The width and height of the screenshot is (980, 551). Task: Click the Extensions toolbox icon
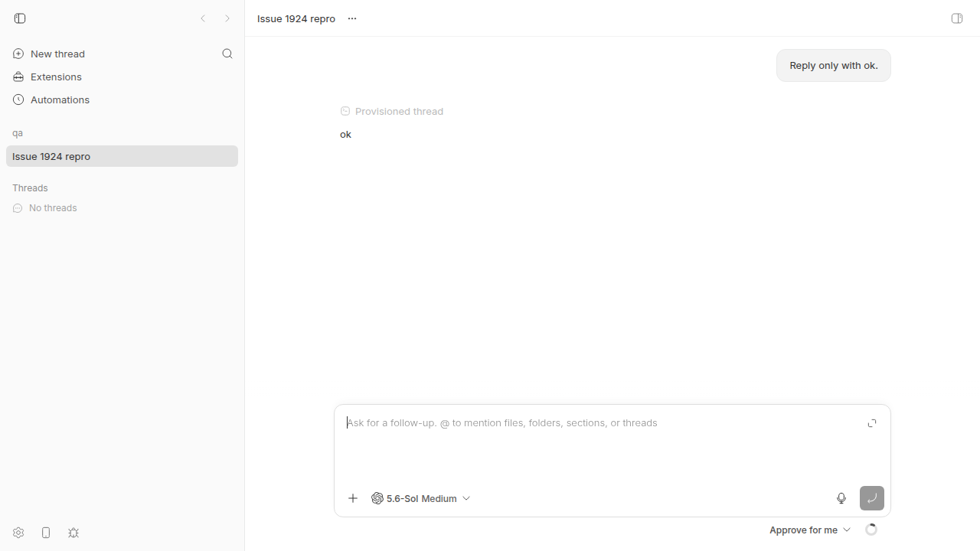tap(18, 77)
